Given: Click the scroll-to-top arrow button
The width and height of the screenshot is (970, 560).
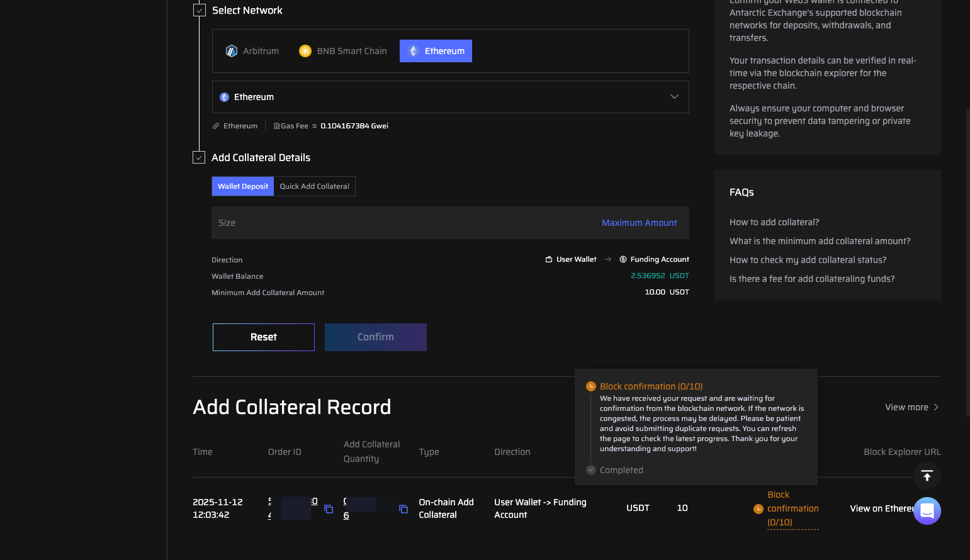Looking at the screenshot, I should (927, 476).
